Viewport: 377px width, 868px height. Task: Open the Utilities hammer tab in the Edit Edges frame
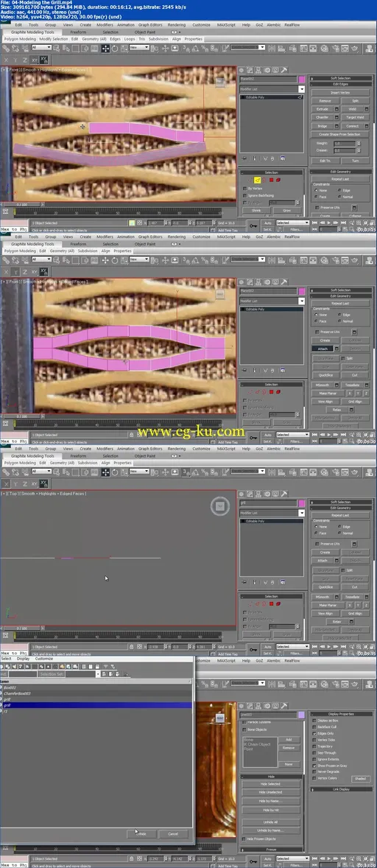click(x=284, y=70)
